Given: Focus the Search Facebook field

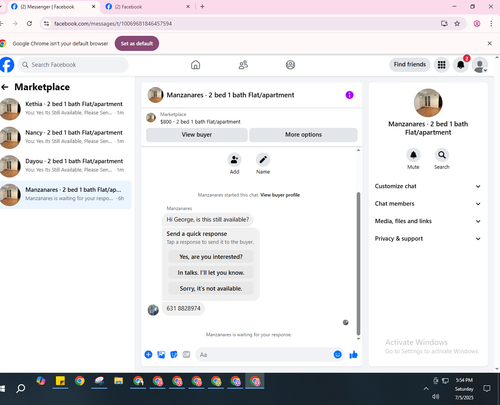Looking at the screenshot, I should 73,65.
